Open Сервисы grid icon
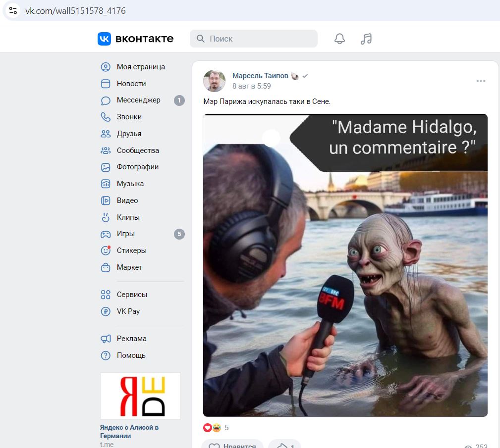The image size is (500, 448). pos(106,295)
